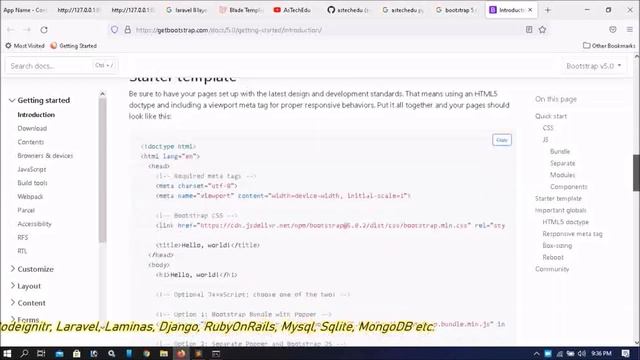The width and height of the screenshot is (640, 360).
Task: Jump to Community section
Action: click(552, 269)
